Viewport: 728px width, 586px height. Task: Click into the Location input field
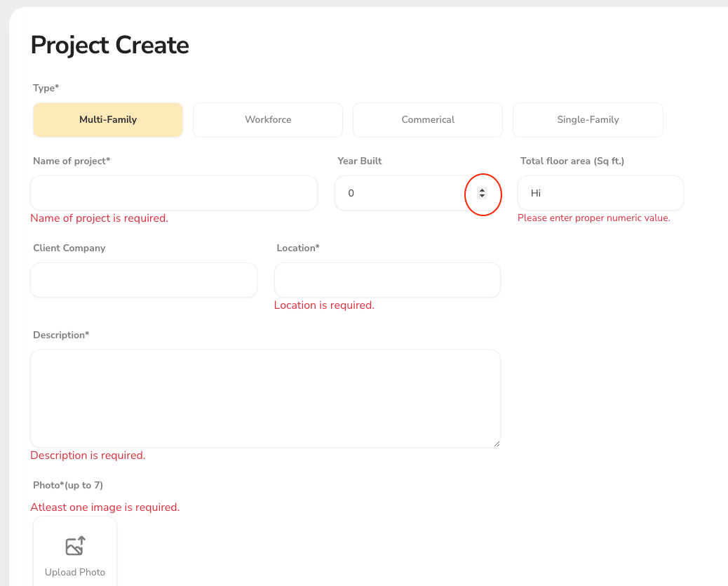coord(387,280)
